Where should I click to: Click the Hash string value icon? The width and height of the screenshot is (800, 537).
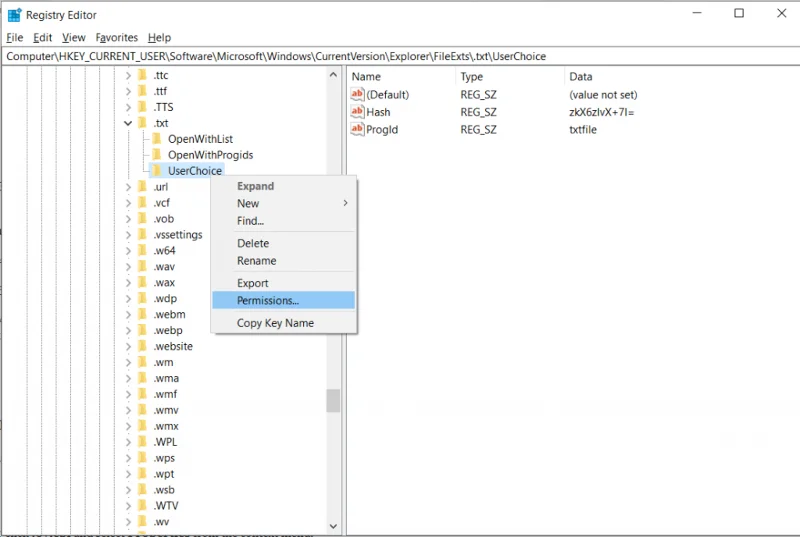coord(357,111)
